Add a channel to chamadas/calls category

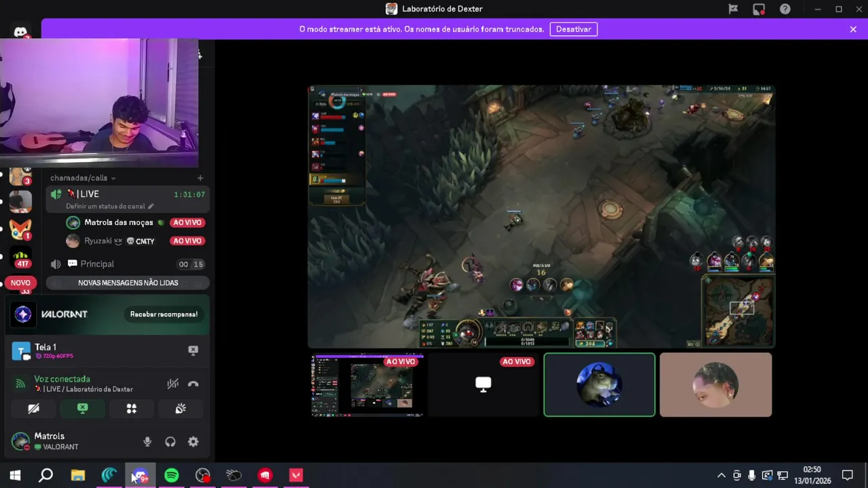200,178
